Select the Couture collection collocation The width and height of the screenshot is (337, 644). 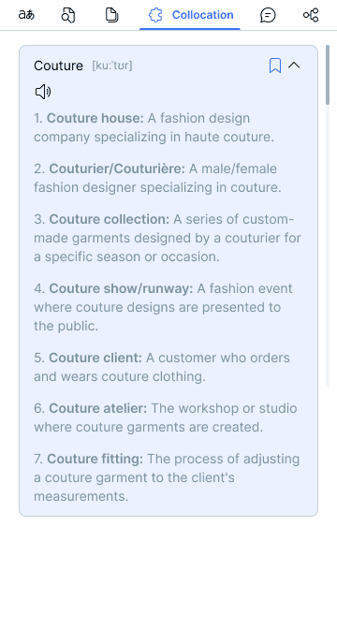(110, 219)
